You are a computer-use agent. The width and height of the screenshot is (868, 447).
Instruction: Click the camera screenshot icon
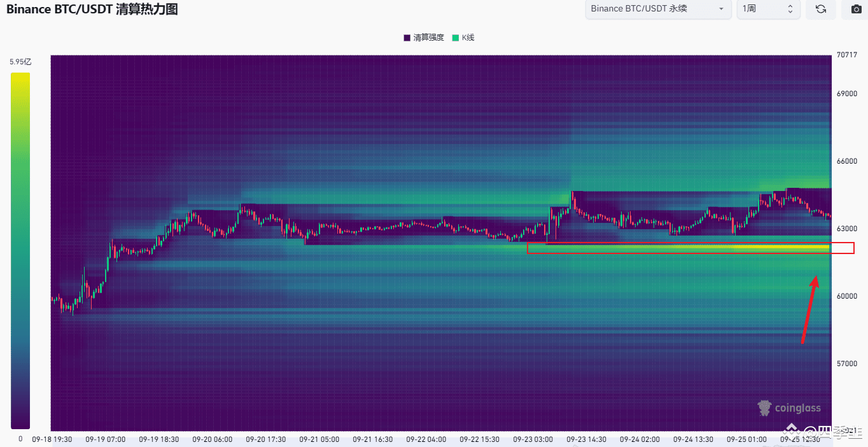(855, 10)
